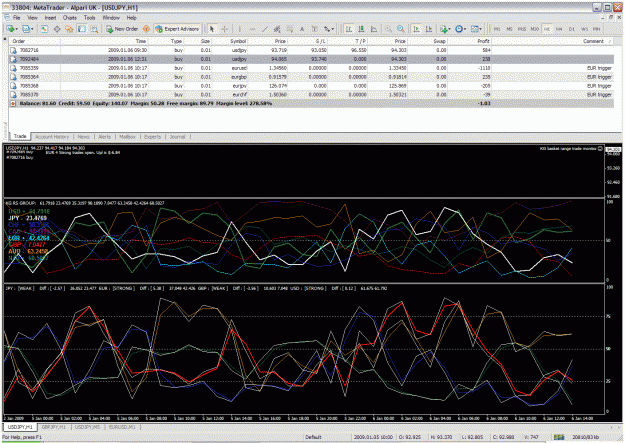The width and height of the screenshot is (625, 443).
Task: Zoom out of the chart
Action: (401, 29)
